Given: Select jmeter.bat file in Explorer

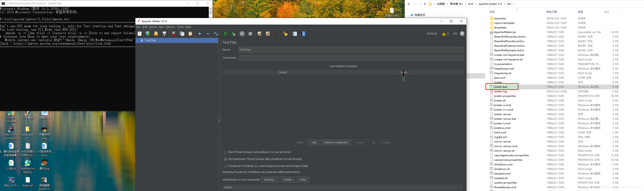Looking at the screenshot, I should pyautogui.click(x=501, y=87).
